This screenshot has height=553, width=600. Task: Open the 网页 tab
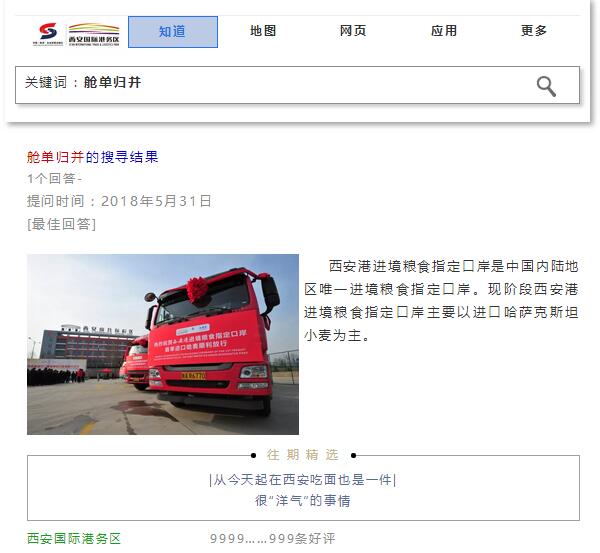(353, 31)
